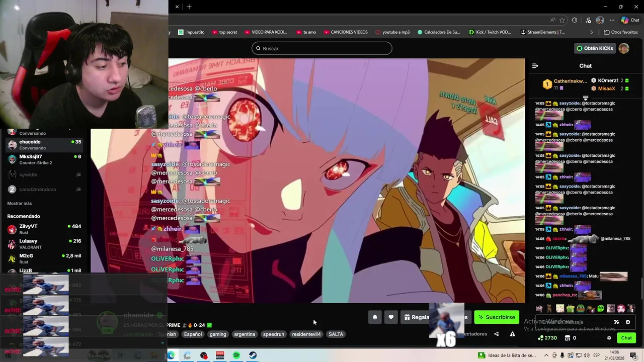Open the 'VIDEO PARA KODI' bookmark

266,32
